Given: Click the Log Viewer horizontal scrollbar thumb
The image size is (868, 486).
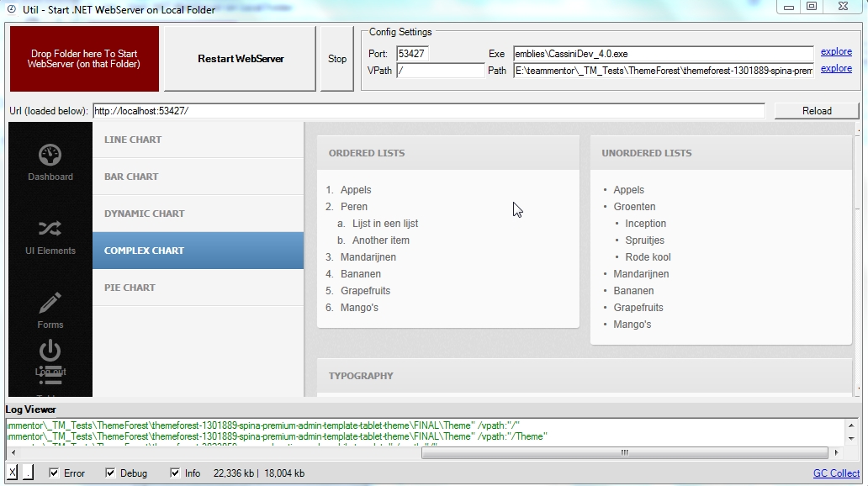Looking at the screenshot, I should (x=624, y=453).
